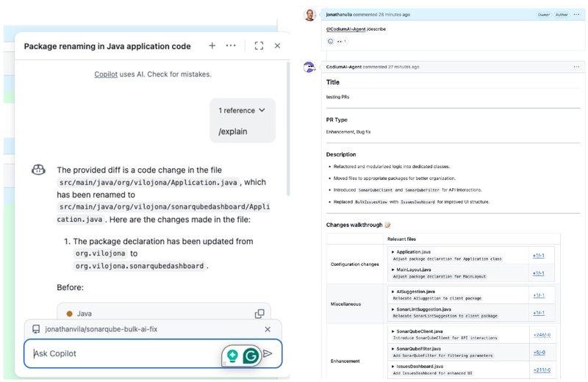Open the +1/-1 diff link for Application.java

point(539,256)
